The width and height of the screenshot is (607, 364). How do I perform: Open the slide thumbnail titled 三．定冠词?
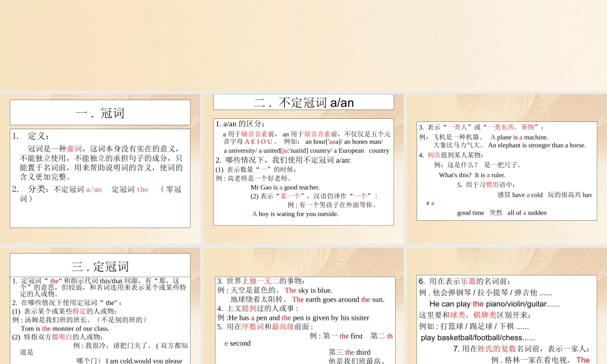100,306
